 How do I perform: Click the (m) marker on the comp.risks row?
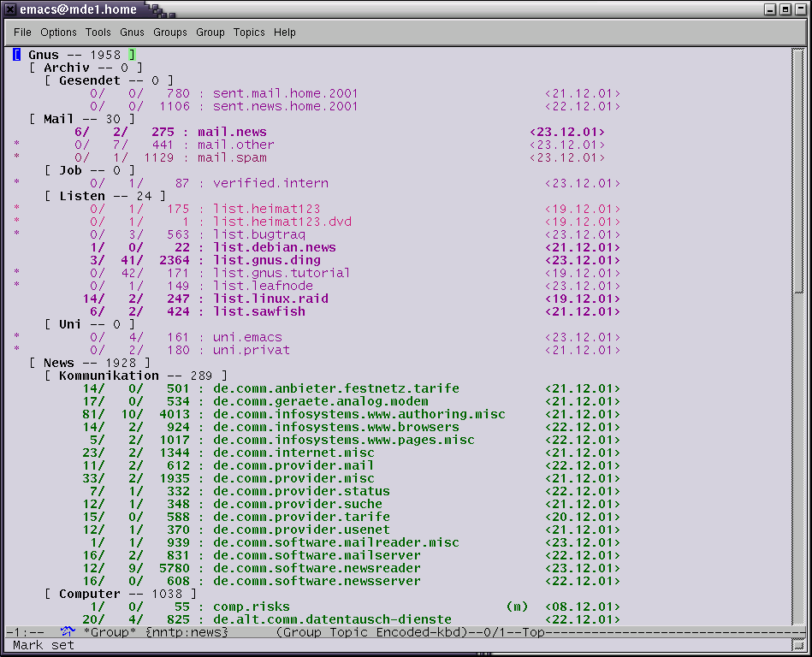(517, 607)
